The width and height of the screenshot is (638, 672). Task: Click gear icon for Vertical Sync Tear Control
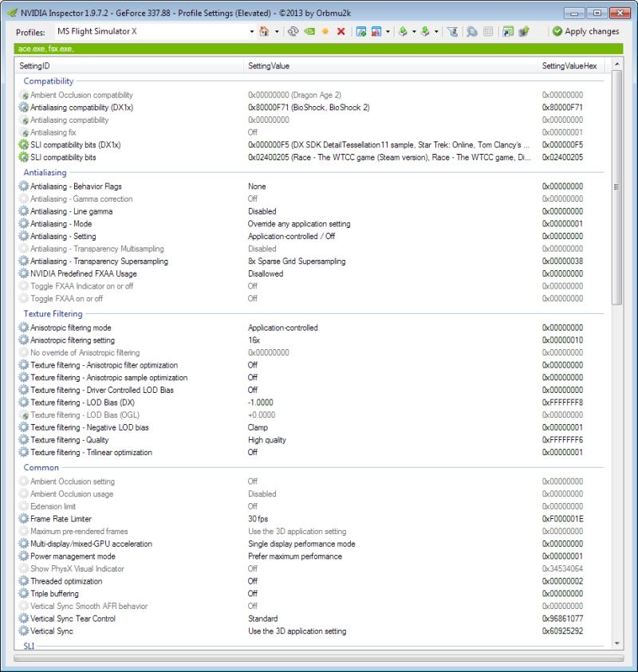coord(24,619)
